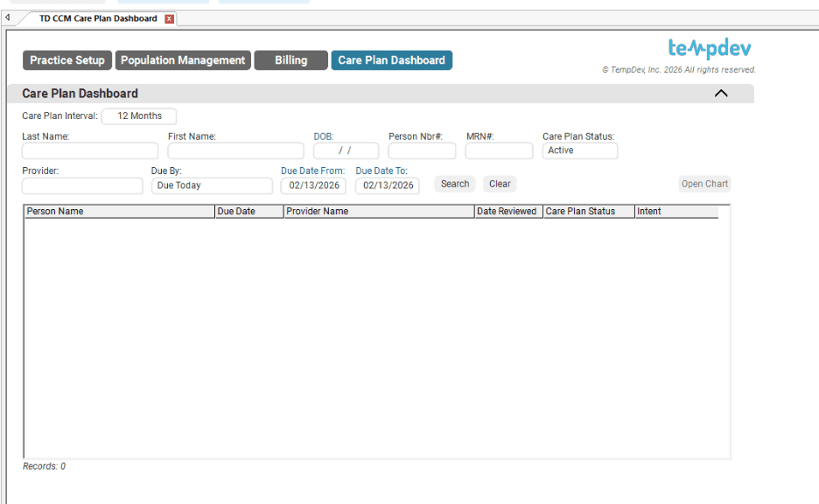This screenshot has height=504, width=819.
Task: Sort by Care Plan Status column header
Action: pyautogui.click(x=589, y=212)
